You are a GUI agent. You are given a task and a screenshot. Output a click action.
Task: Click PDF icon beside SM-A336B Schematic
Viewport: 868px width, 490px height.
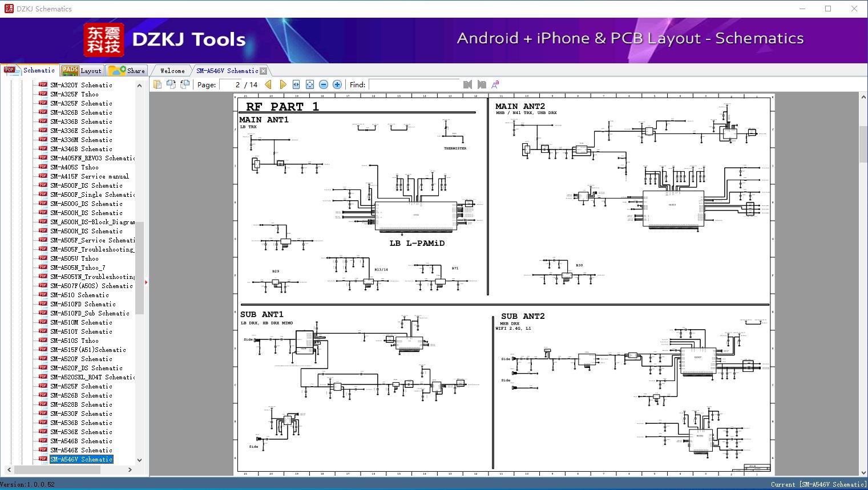pyautogui.click(x=43, y=121)
